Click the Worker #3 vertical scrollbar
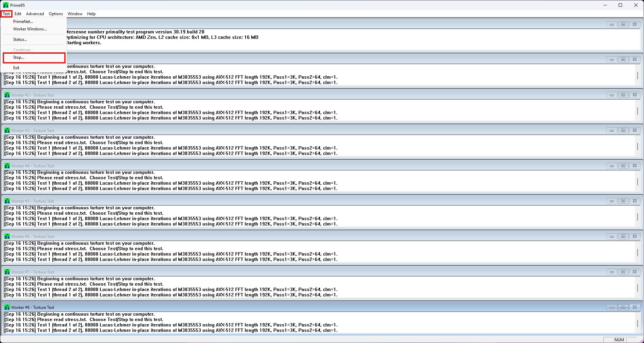The width and height of the screenshot is (644, 343). tap(638, 146)
